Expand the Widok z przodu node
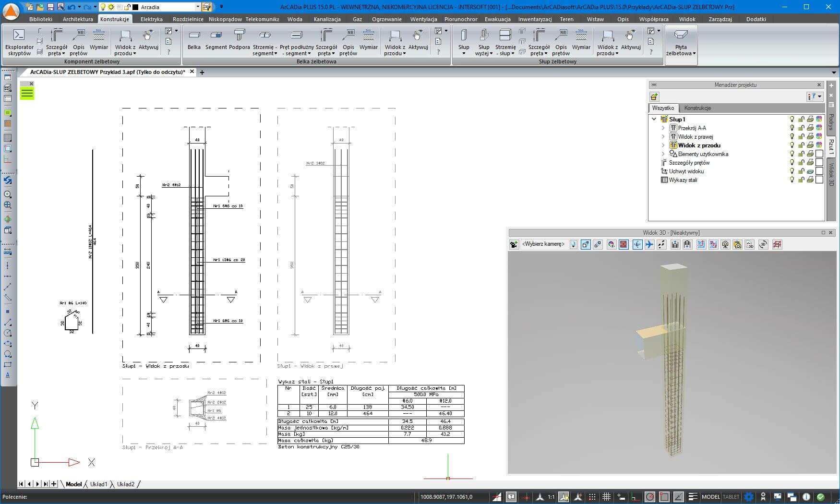Screen dimensions: 840x504 (663, 145)
